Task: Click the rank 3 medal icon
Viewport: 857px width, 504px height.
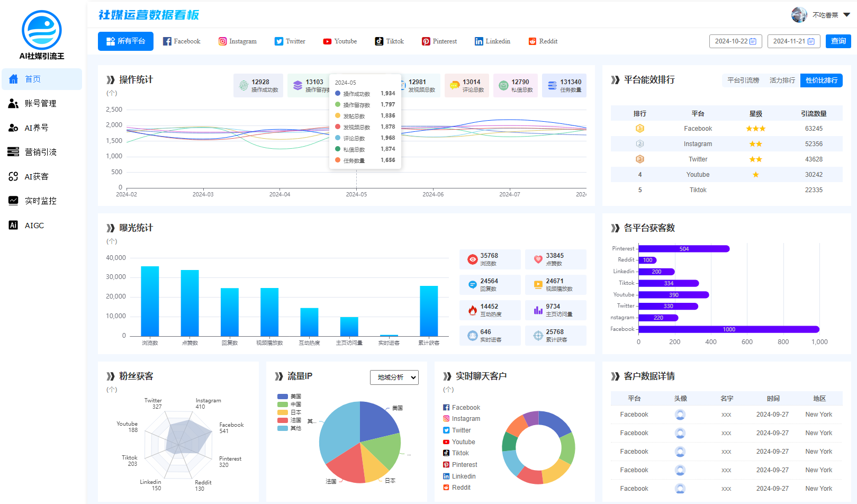Action: (640, 159)
